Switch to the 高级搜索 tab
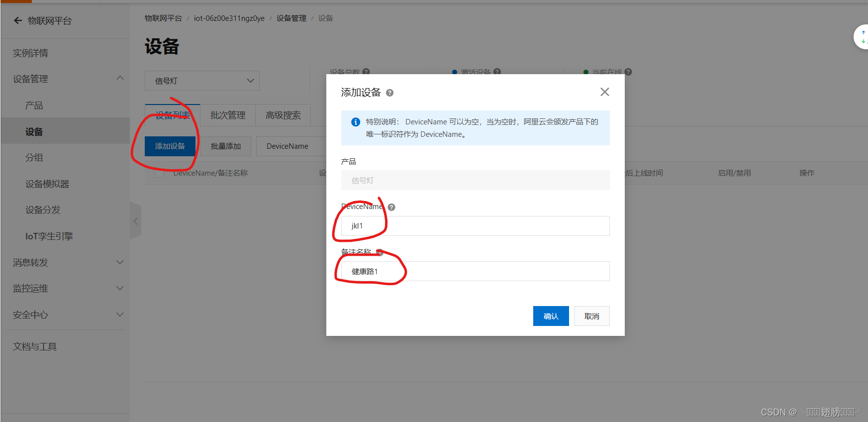This screenshot has height=422, width=868. (x=283, y=115)
